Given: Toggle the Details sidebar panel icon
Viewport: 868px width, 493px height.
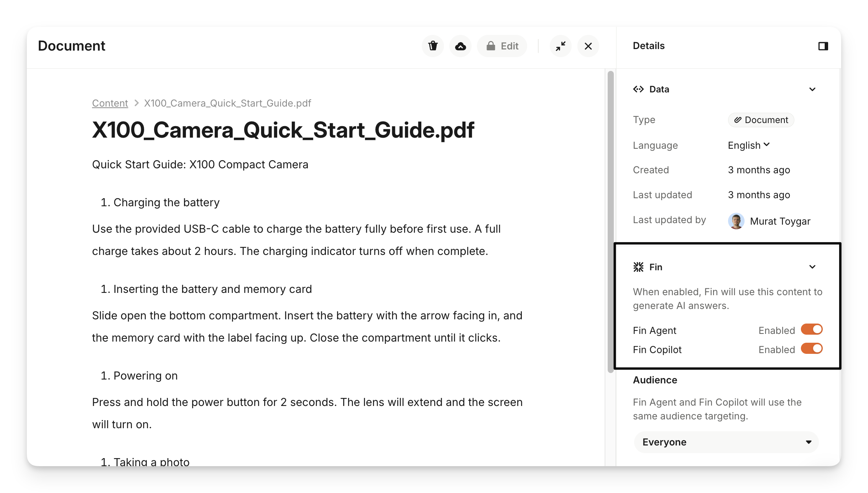Looking at the screenshot, I should 823,46.
